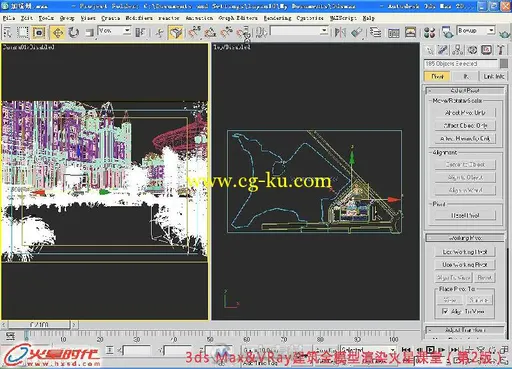This screenshot has height=369, width=512.
Task: Click the Affect Object Only button
Action: pos(465,126)
